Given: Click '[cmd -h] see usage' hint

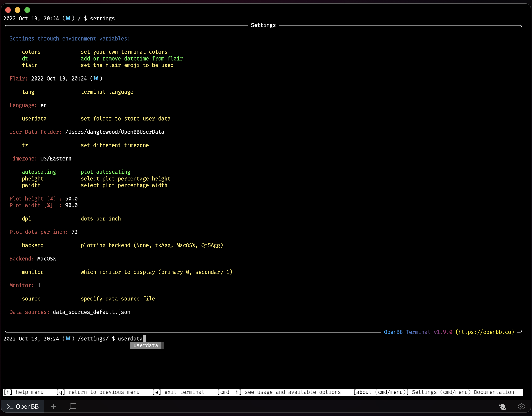Looking at the screenshot, I should [x=279, y=392].
